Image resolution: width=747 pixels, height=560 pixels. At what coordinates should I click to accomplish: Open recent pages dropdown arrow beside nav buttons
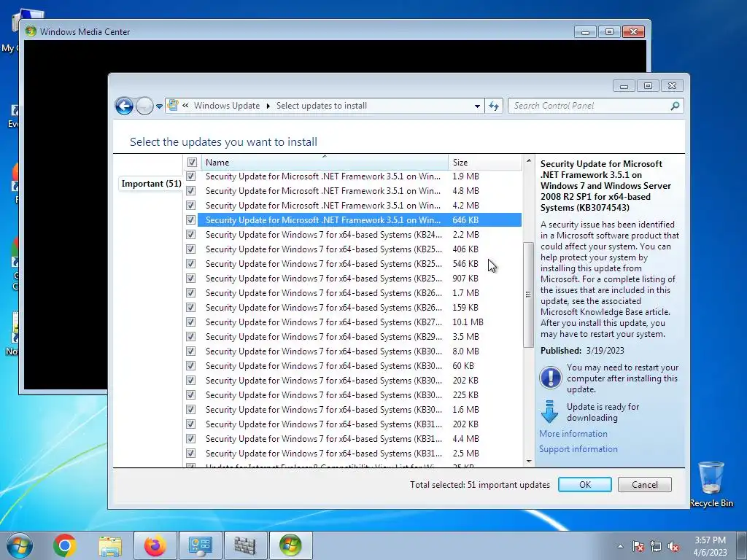pos(159,106)
